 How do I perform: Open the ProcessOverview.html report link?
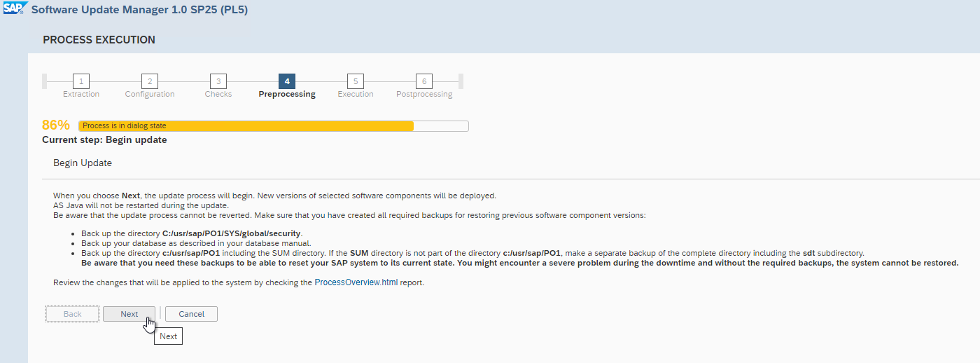coord(357,282)
